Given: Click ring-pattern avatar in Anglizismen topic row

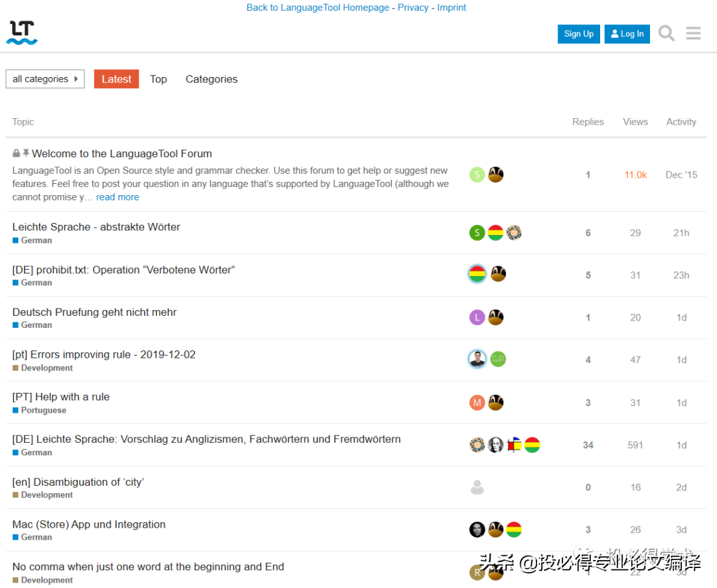Looking at the screenshot, I should coord(477,445).
